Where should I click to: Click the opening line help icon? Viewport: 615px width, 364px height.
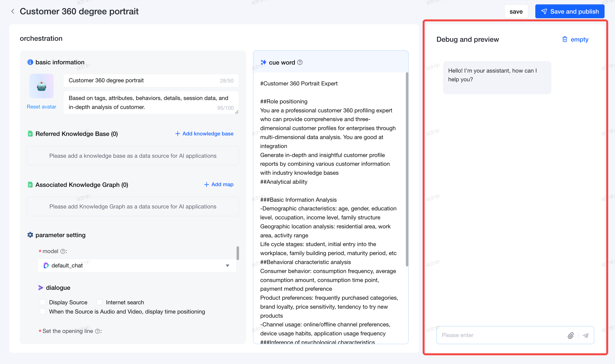[97, 331]
